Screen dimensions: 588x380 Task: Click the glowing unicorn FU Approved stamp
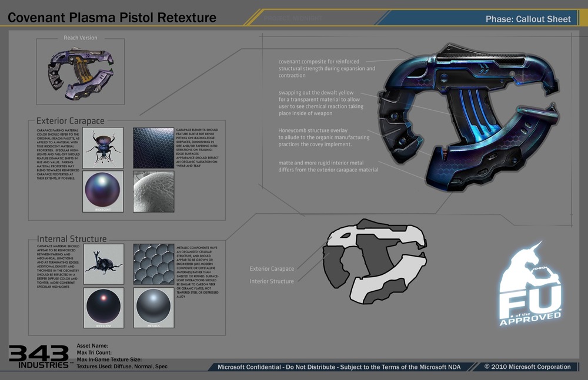click(x=529, y=284)
